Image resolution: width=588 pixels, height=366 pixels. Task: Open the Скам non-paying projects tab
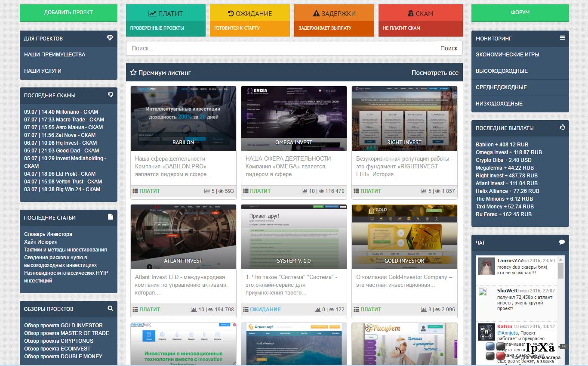click(x=421, y=20)
